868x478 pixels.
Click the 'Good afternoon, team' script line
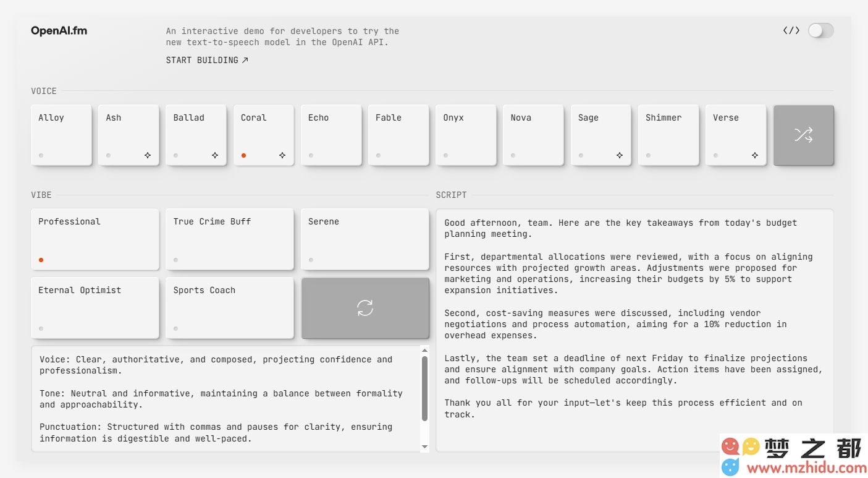point(621,228)
